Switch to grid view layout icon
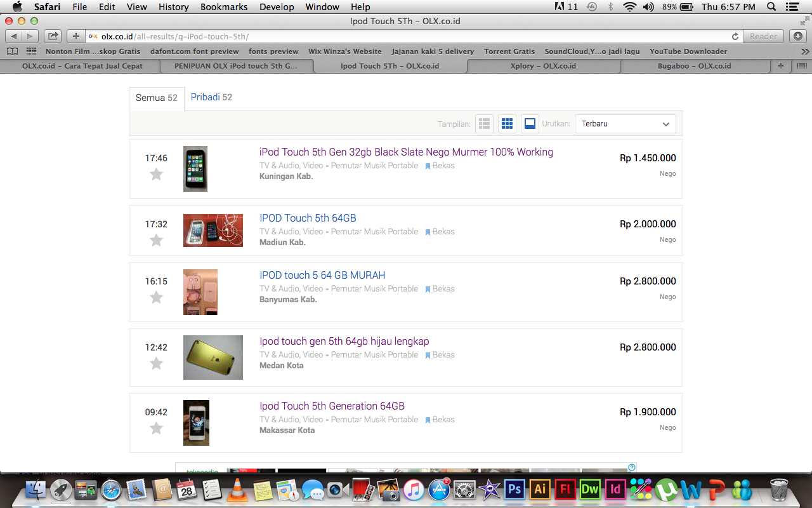 click(507, 124)
